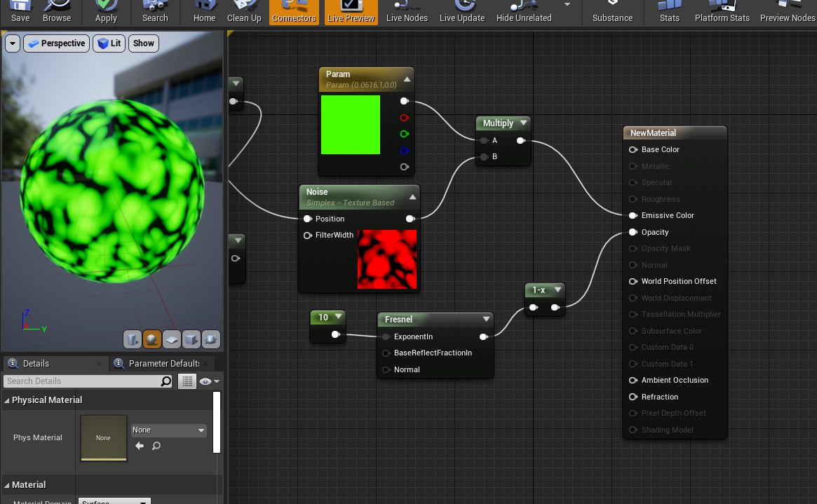The width and height of the screenshot is (817, 504).
Task: Open the Material Domain Surface dropdown
Action: [114, 501]
